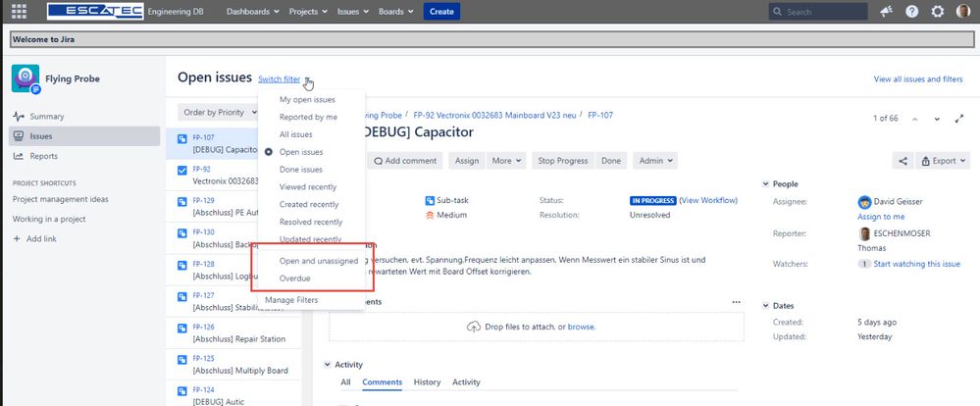Open the Export dropdown

pos(943,161)
